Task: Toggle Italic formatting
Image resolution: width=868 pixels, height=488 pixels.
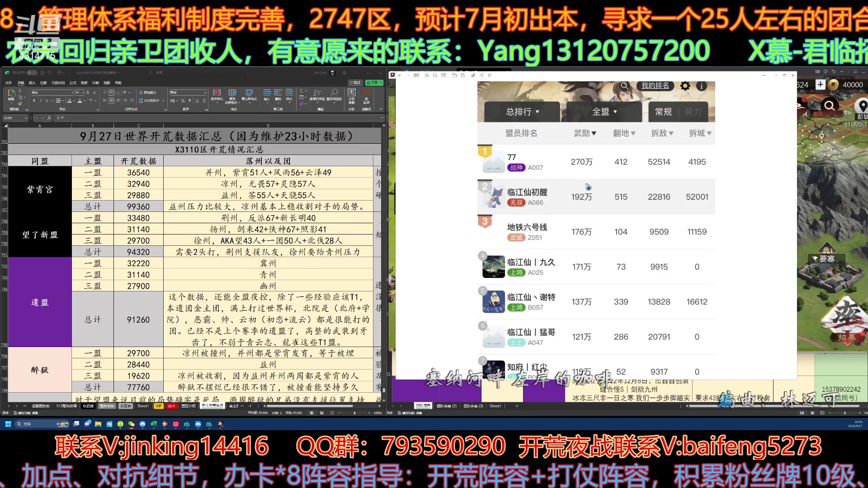Action: click(40, 100)
